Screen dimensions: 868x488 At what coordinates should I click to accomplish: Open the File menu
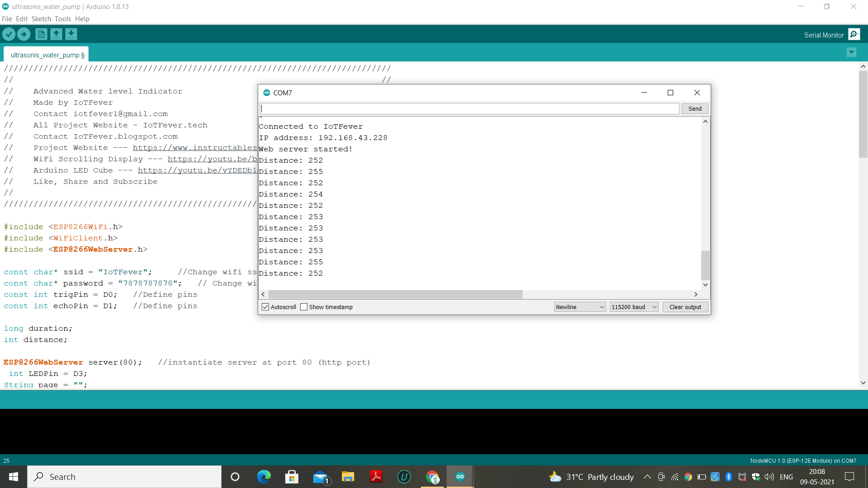(x=7, y=19)
